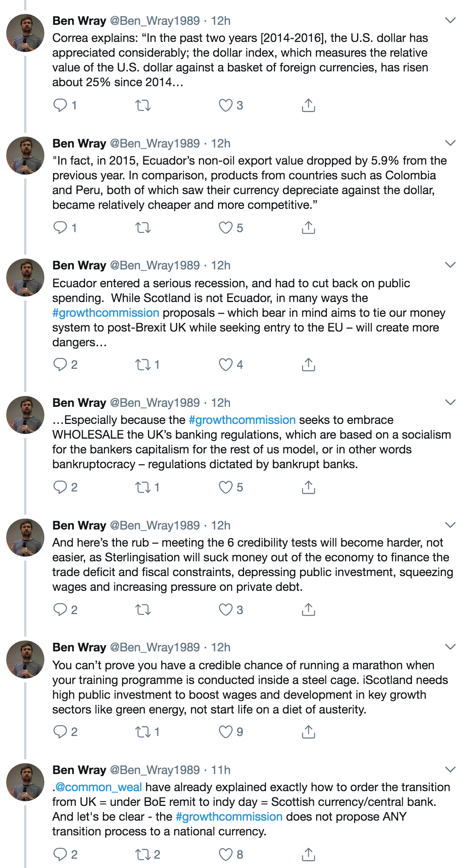Reply to the @common_weal transition tweet
Screen dimensions: 464x868
point(60,854)
